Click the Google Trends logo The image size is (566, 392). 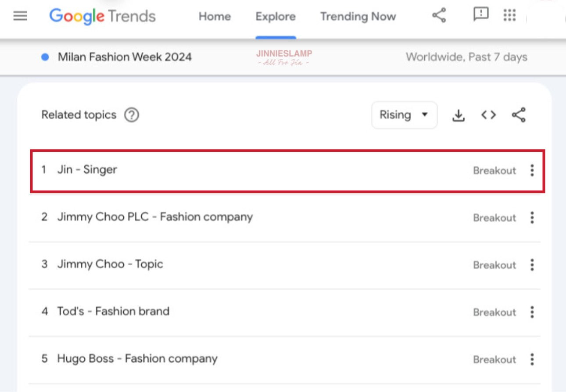102,16
